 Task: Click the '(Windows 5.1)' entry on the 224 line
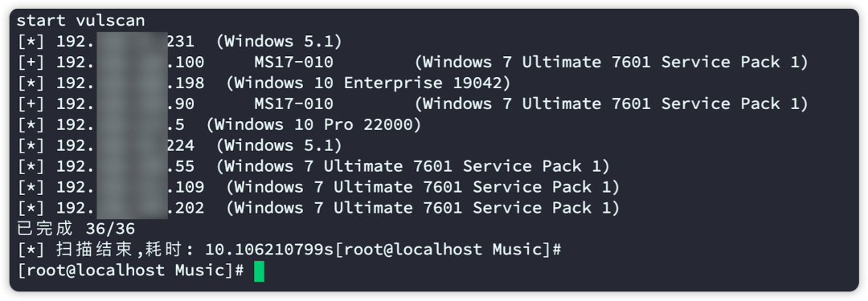280,145
